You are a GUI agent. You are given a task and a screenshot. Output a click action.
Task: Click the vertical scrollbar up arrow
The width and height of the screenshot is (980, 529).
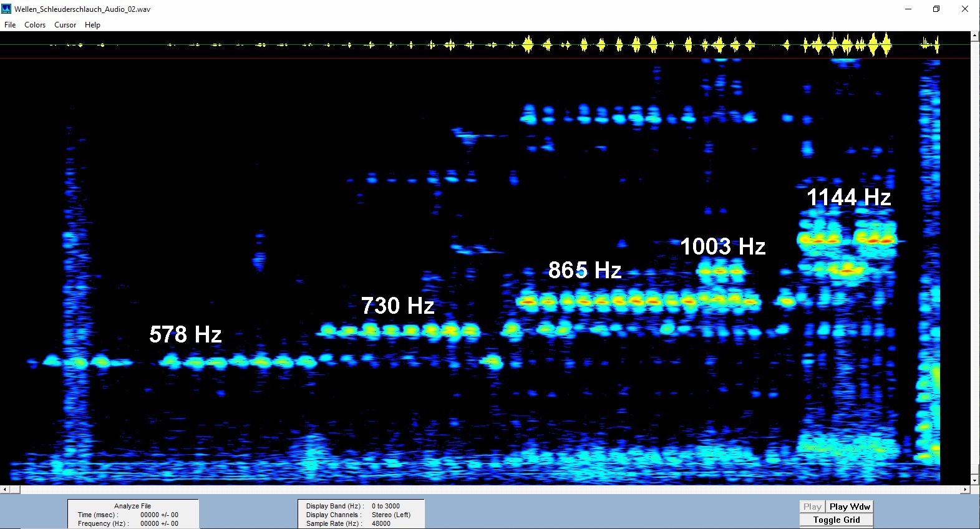[975, 36]
